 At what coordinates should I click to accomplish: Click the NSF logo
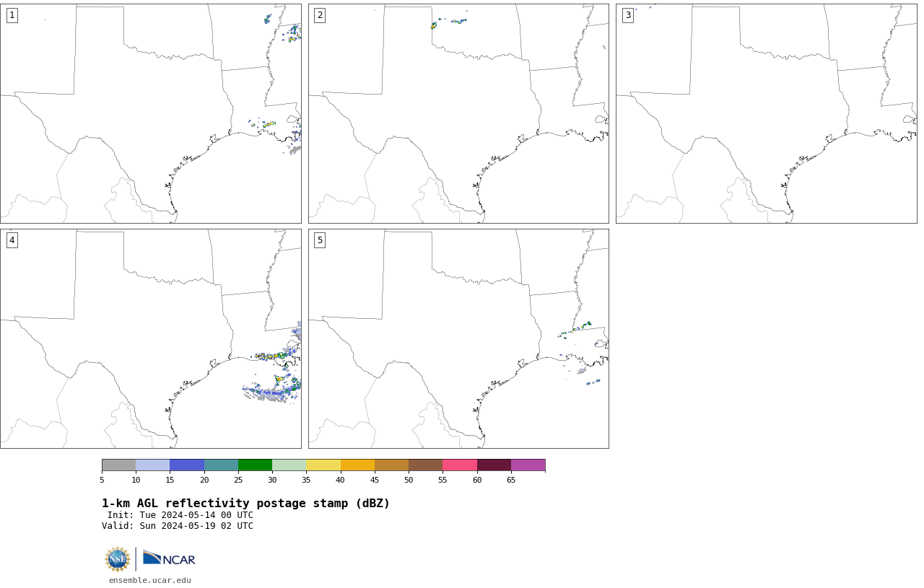118,559
